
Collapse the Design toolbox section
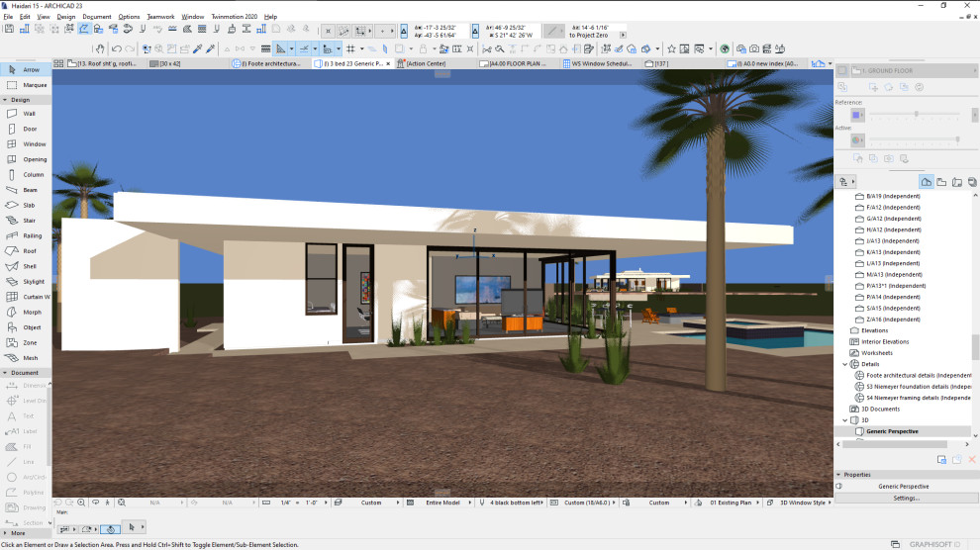5,100
